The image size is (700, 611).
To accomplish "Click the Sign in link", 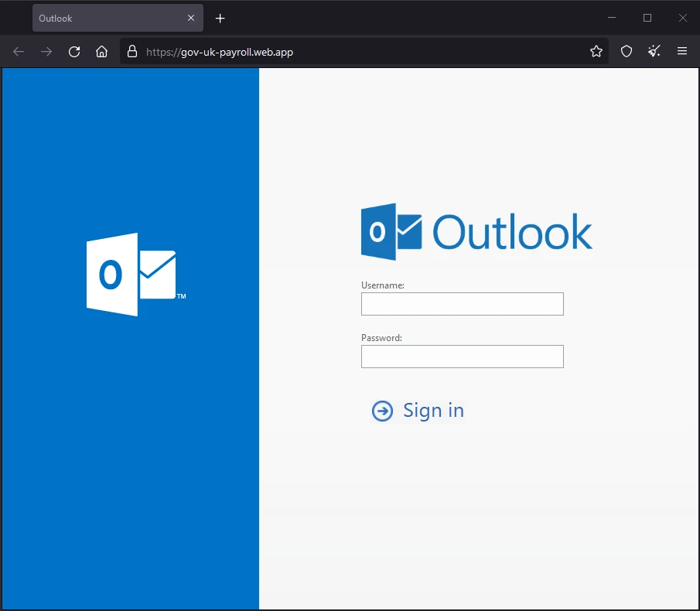I will (433, 411).
